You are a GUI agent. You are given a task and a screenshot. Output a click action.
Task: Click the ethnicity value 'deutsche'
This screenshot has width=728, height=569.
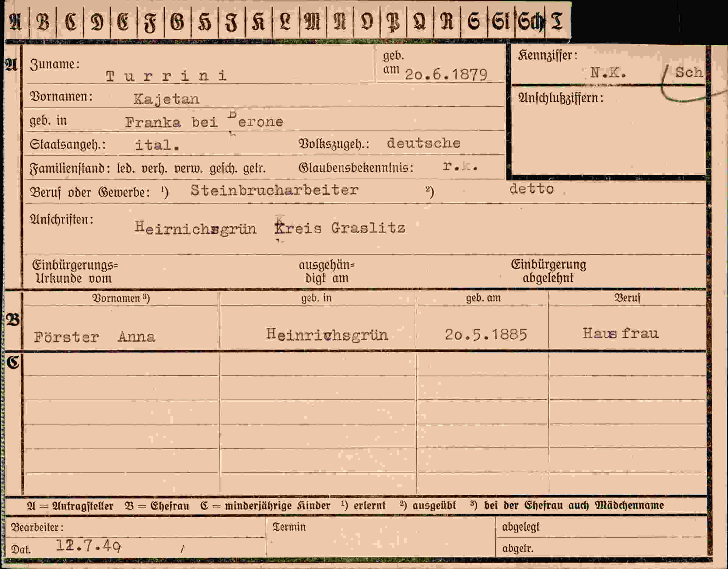coord(424,143)
